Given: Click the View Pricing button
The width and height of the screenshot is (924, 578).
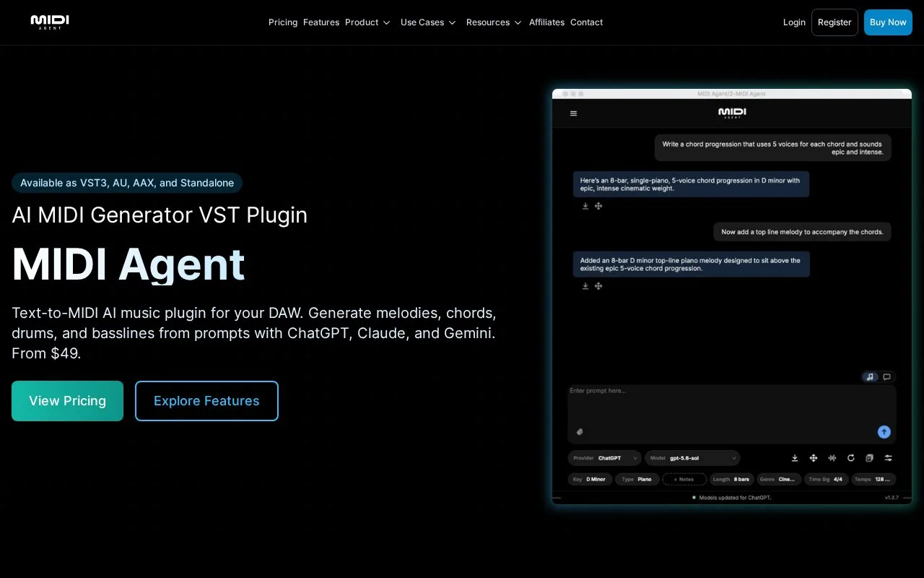Looking at the screenshot, I should point(67,401).
